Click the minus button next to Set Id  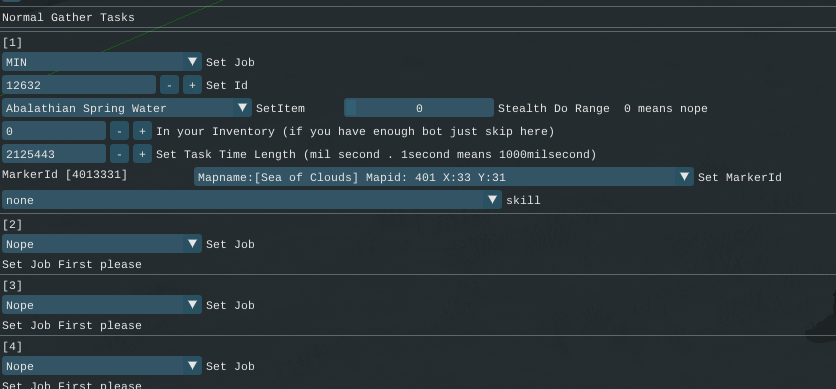point(169,85)
